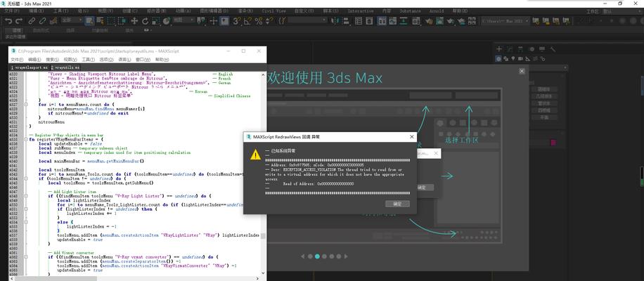Confirm the MAXScript RedrawViews exception dialog
Image resolution: width=644 pixels, height=281 pixels.
397,204
